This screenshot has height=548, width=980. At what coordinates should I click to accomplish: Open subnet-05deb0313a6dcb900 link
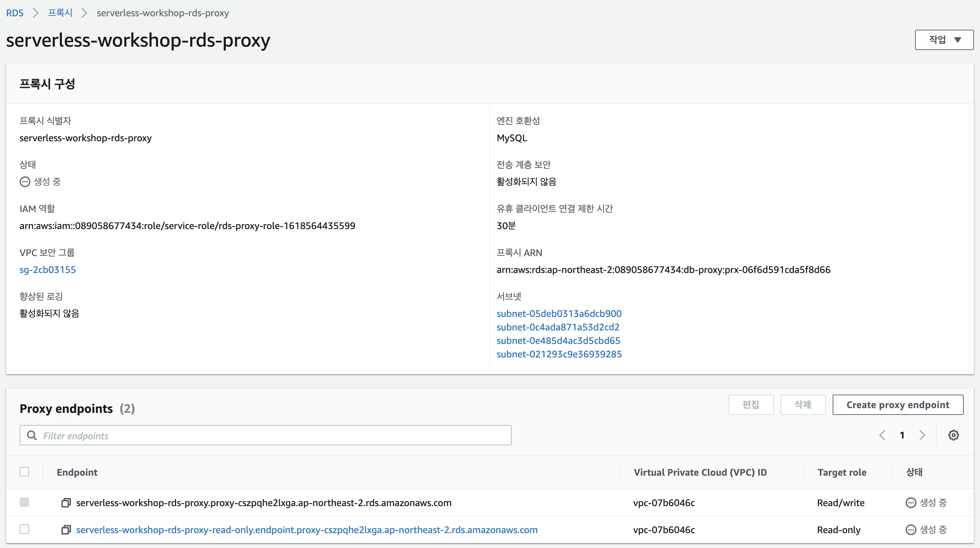[x=559, y=314]
